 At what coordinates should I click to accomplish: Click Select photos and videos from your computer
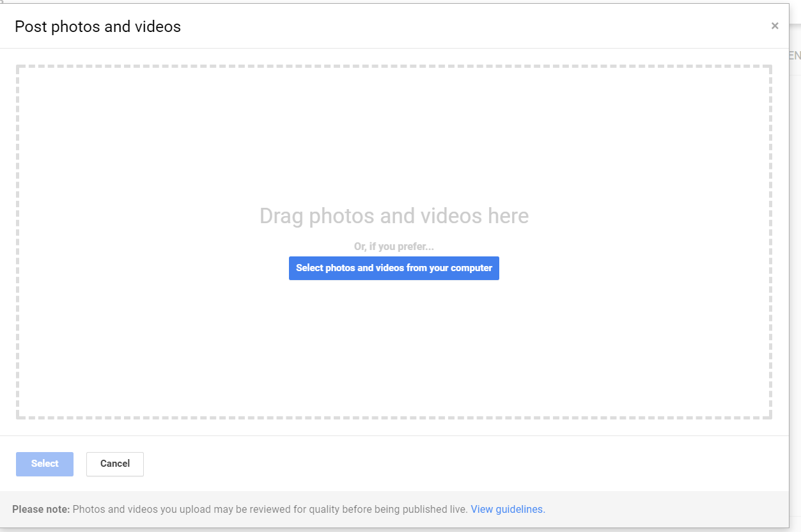(x=394, y=269)
